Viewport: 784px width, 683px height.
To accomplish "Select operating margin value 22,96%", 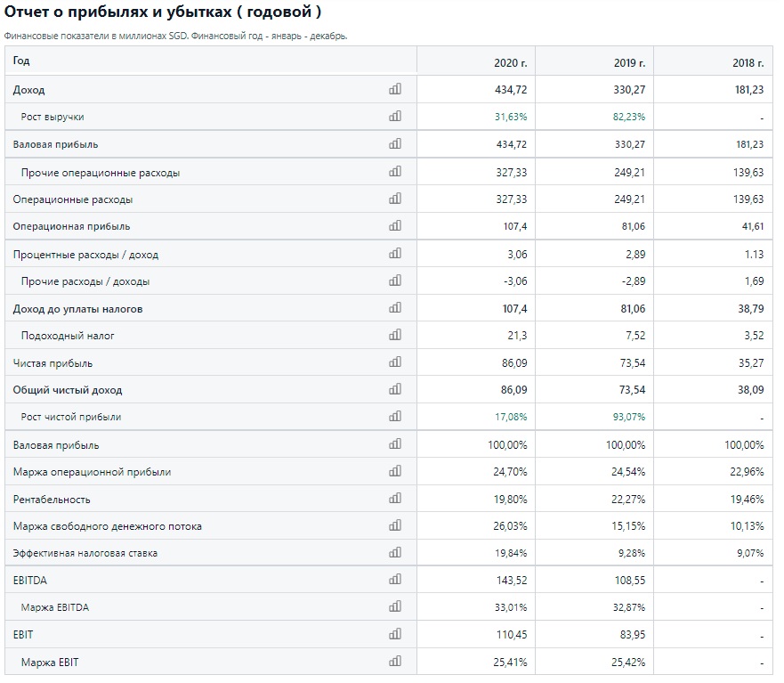I will pyautogui.click(x=747, y=472).
